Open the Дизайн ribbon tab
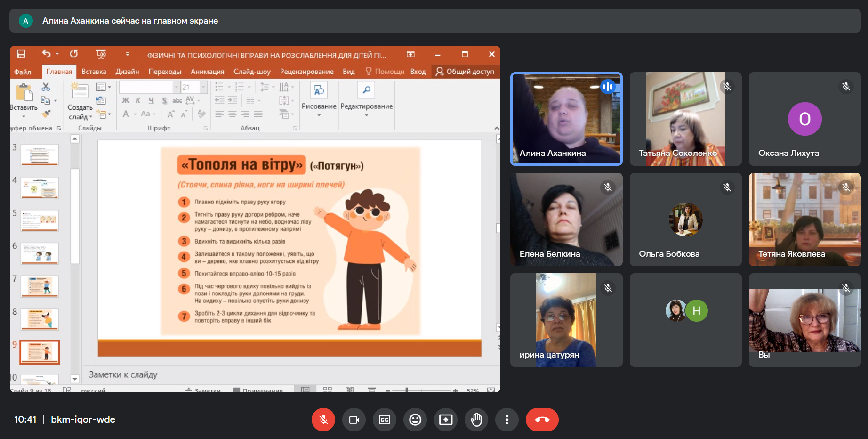Screen dimensions: 868x439 click(x=127, y=72)
